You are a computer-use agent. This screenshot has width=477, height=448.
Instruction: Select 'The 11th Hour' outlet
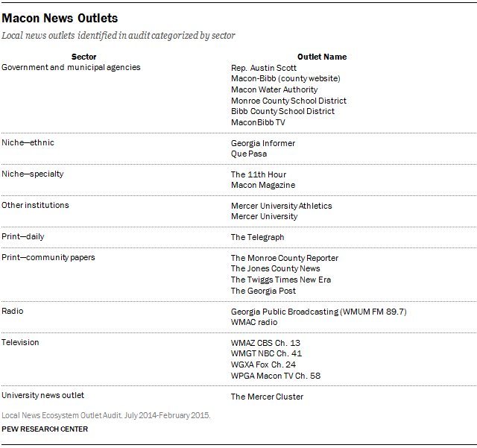coord(259,174)
